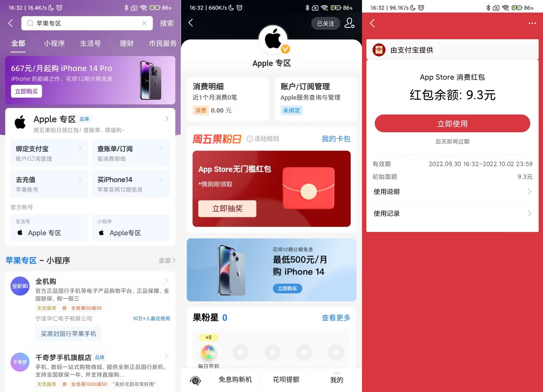Tap the back arrow icon on left screen
This screenshot has width=543, height=392.
coord(11,23)
